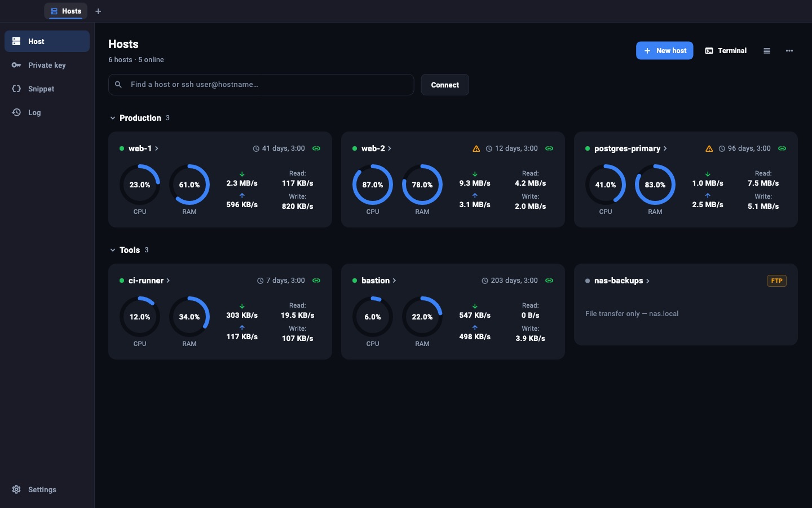
Task: Click the CPU gauge on ci-runner
Action: tap(140, 317)
